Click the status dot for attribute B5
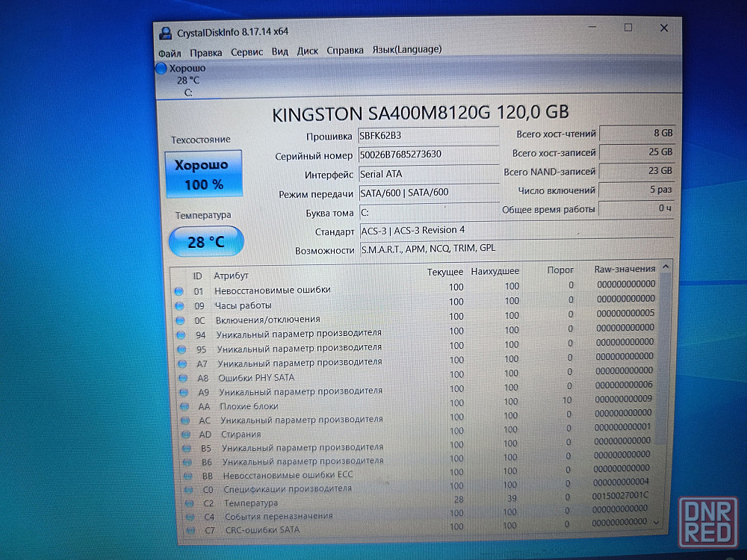The height and width of the screenshot is (560, 747). coord(187,448)
